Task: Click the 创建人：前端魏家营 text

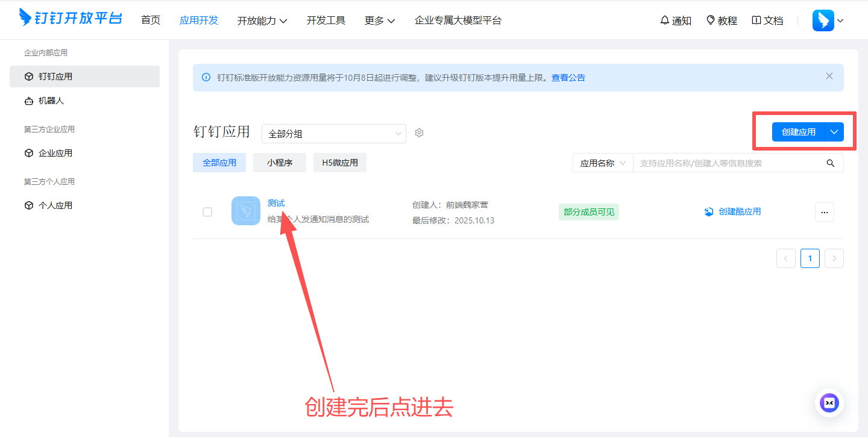Action: pos(450,205)
